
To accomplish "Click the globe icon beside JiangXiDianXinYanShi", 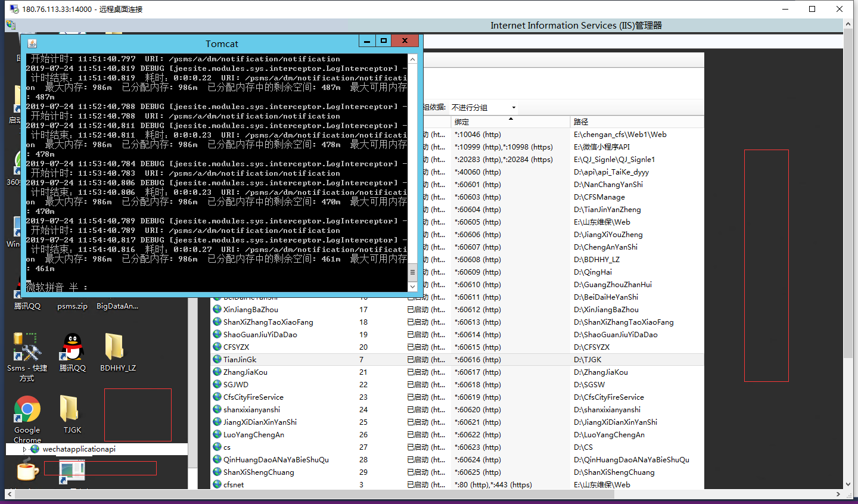I will [217, 422].
